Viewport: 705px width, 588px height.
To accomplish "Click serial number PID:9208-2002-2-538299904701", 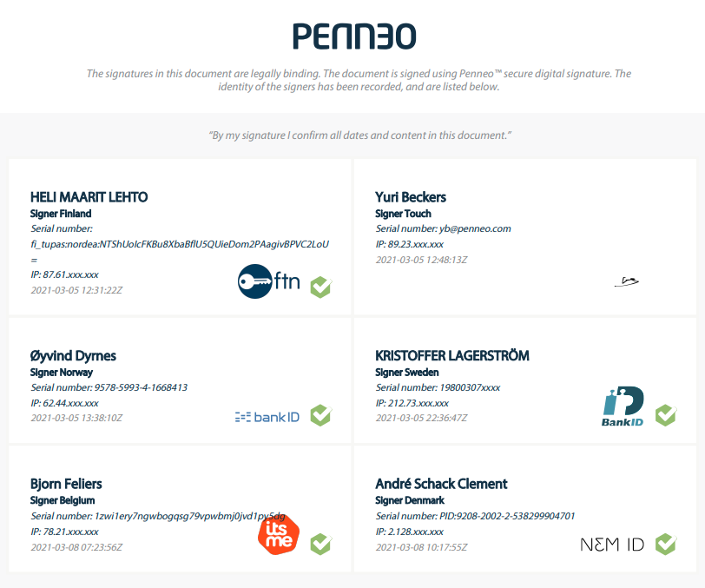I will (x=507, y=516).
